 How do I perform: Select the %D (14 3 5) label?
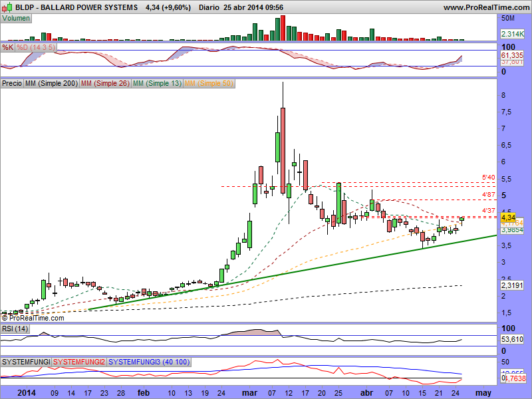pos(36,47)
